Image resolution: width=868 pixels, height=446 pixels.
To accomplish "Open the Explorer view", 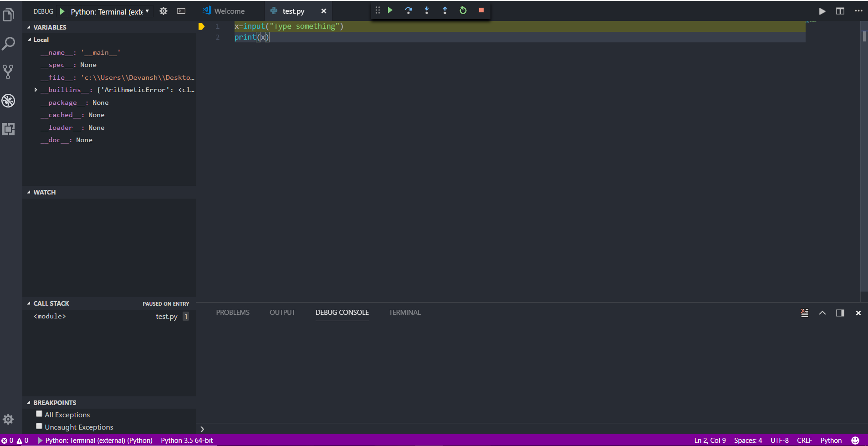I will click(x=9, y=15).
